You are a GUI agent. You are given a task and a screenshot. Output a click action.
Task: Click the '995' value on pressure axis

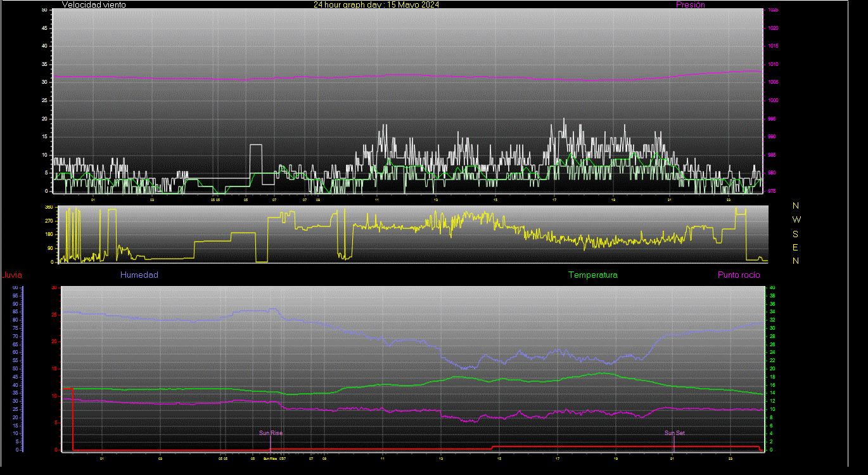tap(772, 119)
